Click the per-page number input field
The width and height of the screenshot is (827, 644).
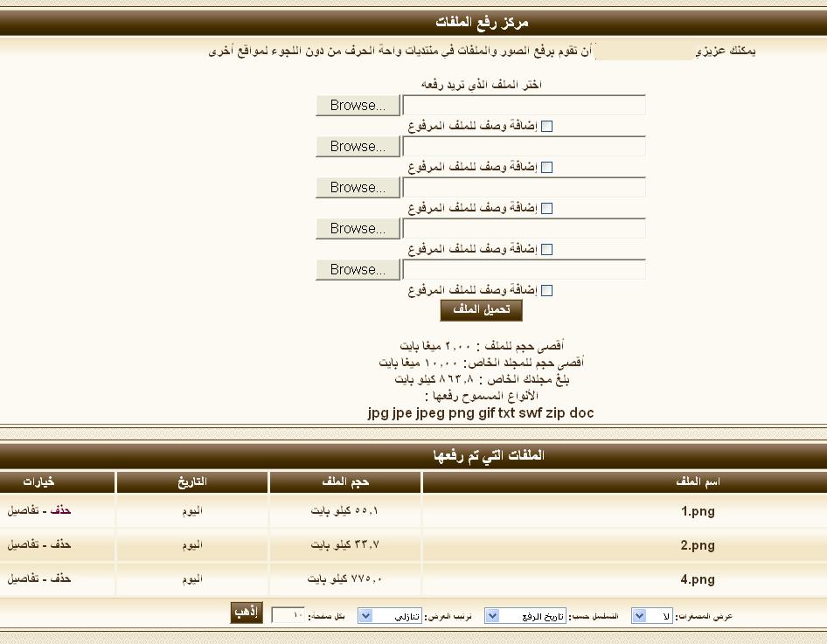[288, 616]
